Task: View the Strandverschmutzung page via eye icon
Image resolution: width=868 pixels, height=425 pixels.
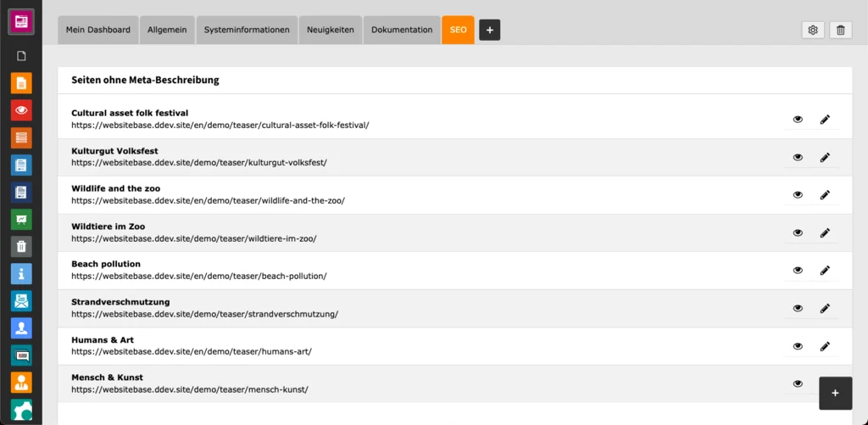Action: [x=798, y=308]
